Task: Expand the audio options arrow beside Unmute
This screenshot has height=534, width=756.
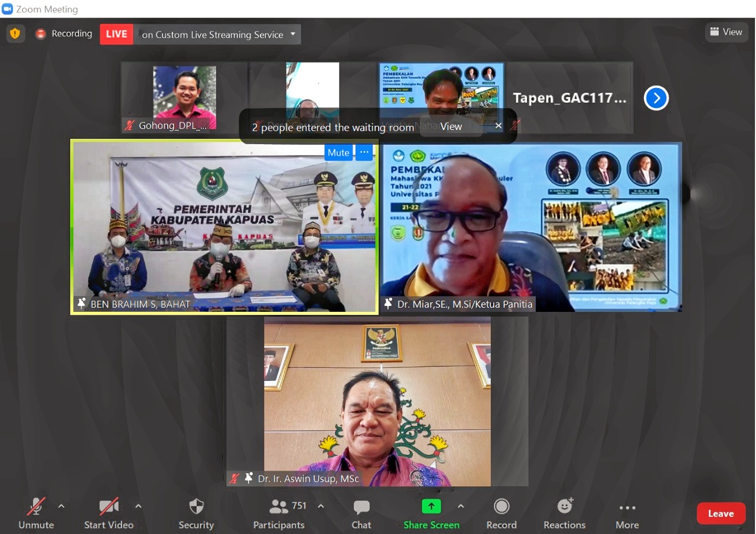Action: coord(61,506)
